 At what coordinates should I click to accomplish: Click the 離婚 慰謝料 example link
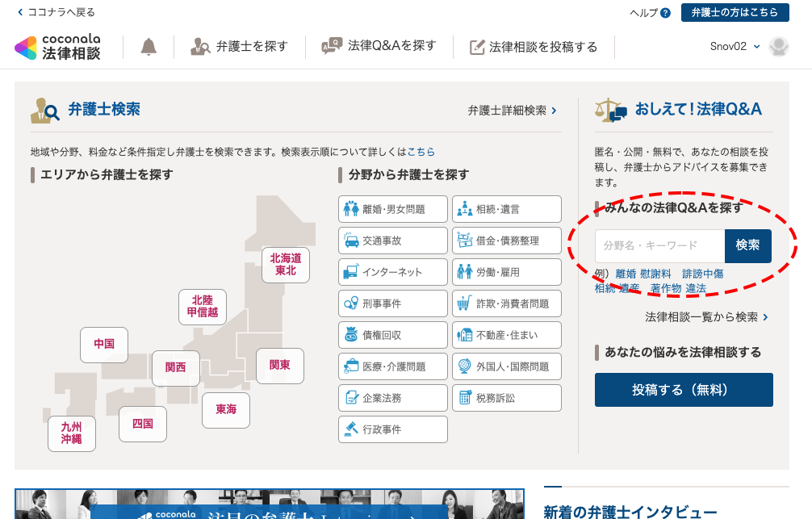pyautogui.click(x=642, y=274)
